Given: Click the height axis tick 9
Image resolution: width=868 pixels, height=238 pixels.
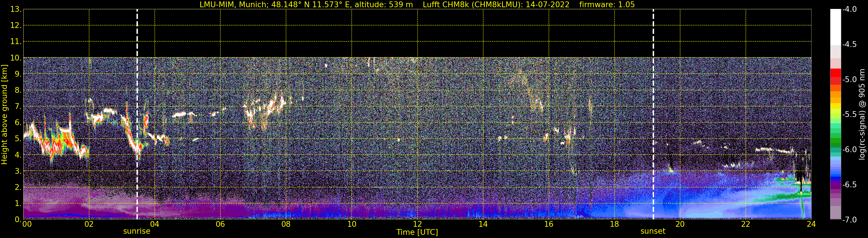Looking at the screenshot, I should [x=18, y=74].
